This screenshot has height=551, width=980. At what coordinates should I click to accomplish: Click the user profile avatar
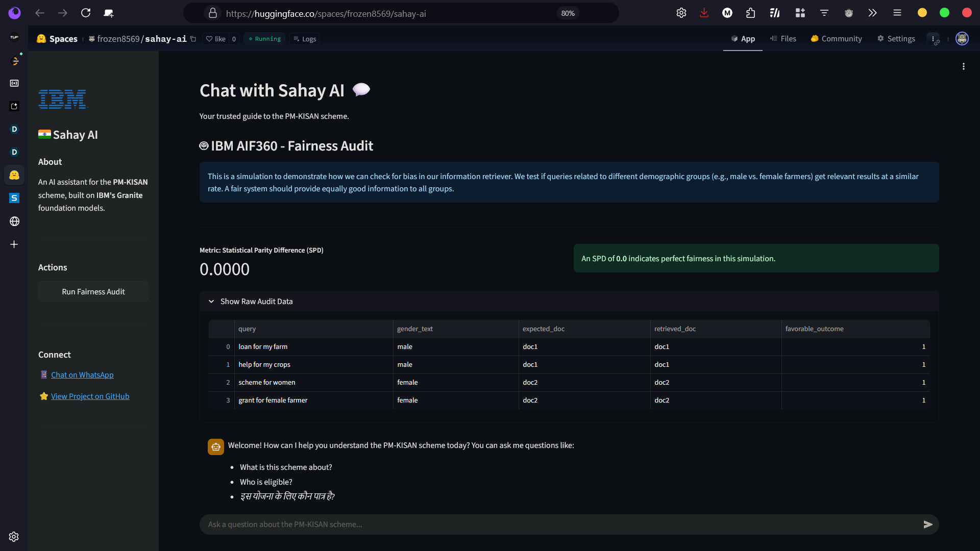click(962, 39)
